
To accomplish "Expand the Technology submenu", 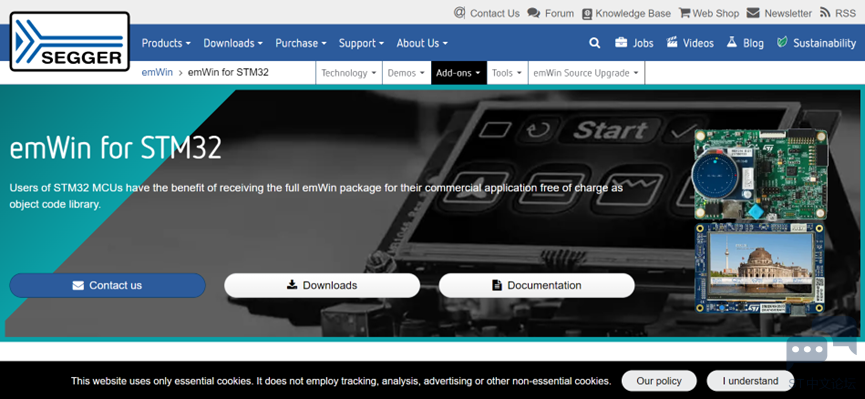I will (349, 73).
